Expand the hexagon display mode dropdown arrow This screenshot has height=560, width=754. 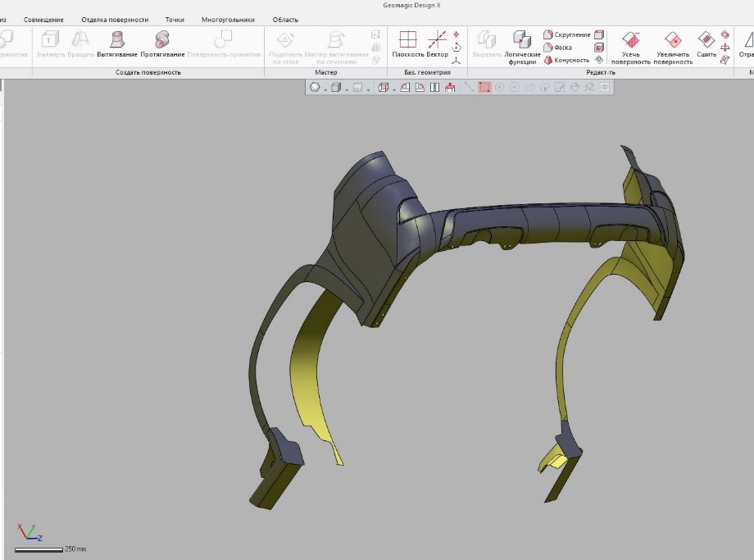pos(325,89)
